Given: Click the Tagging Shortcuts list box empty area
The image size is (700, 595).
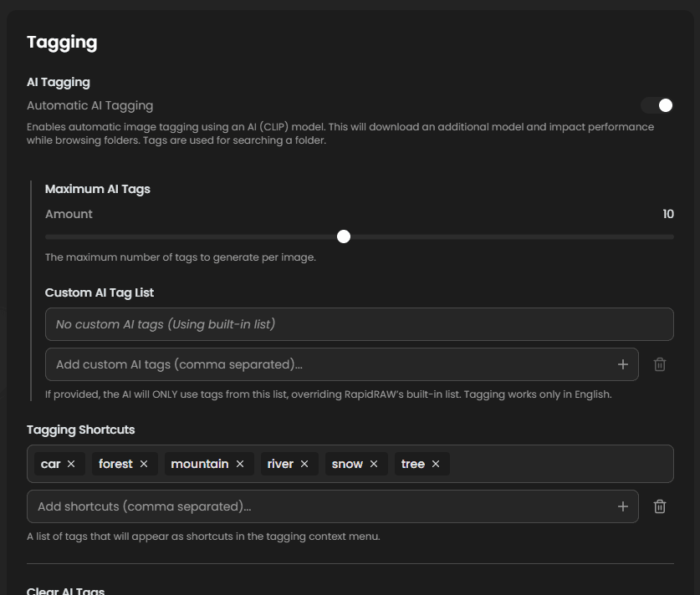Looking at the screenshot, I should (560, 464).
